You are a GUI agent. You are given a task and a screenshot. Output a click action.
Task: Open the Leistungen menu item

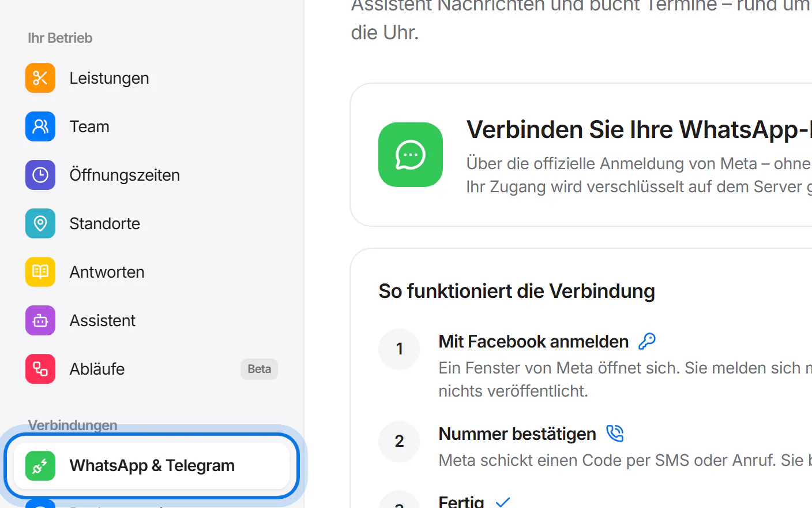click(152, 78)
